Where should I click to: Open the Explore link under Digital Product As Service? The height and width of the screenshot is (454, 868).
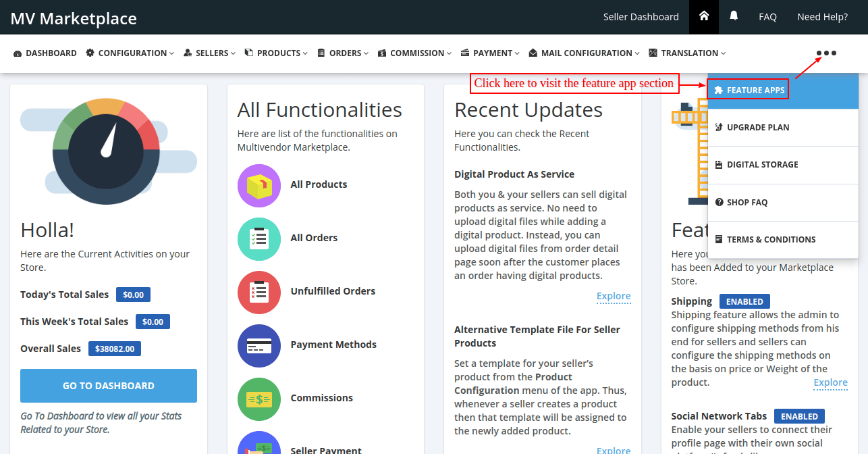(x=613, y=296)
